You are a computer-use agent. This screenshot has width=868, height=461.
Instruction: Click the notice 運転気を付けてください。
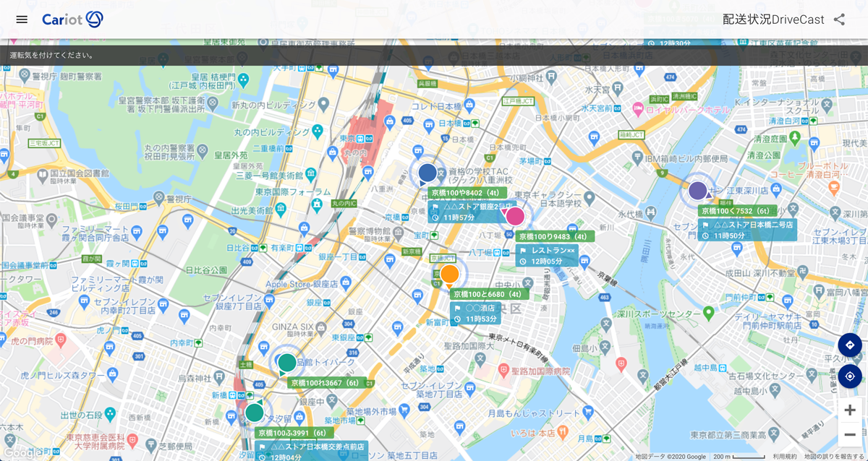[x=52, y=56]
